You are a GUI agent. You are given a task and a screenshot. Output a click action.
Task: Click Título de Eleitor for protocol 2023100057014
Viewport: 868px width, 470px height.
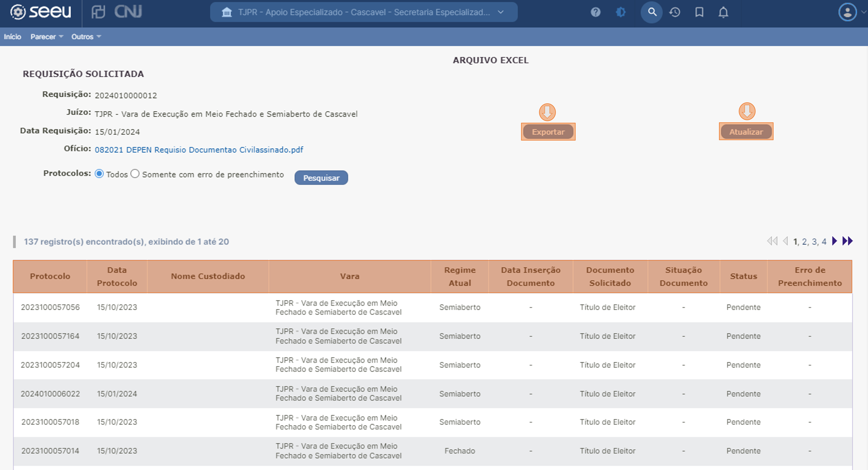(x=608, y=451)
